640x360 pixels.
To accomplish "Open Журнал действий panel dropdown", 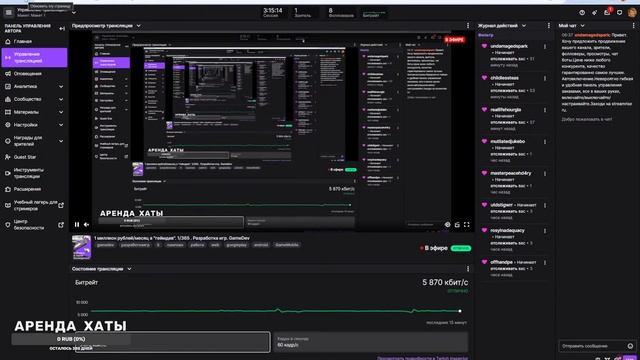I will tap(524, 26).
